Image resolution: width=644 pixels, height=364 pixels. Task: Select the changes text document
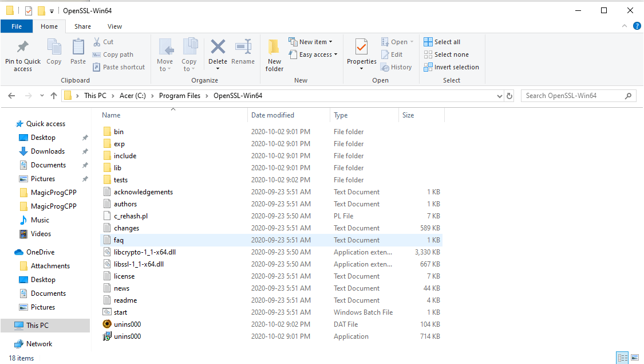127,228
